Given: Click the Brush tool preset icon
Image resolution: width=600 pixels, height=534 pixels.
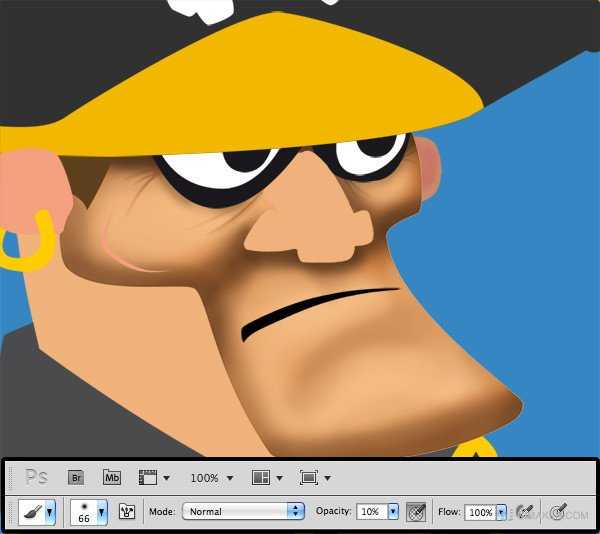Looking at the screenshot, I should tap(31, 512).
